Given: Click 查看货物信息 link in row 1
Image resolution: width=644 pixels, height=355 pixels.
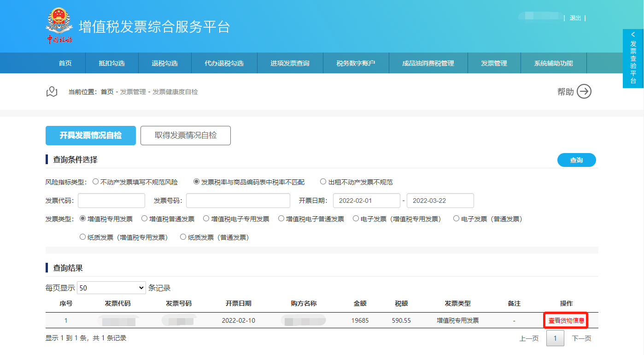Looking at the screenshot, I should pyautogui.click(x=566, y=320).
